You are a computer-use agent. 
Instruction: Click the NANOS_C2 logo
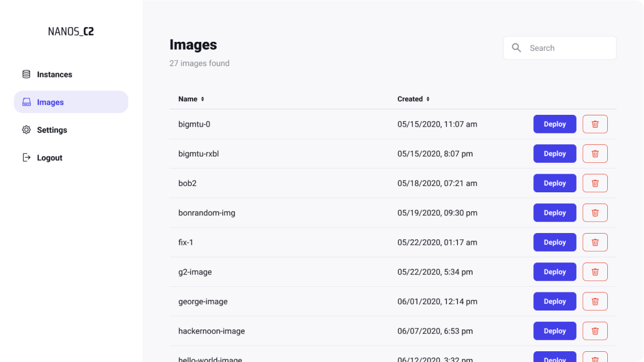(71, 31)
